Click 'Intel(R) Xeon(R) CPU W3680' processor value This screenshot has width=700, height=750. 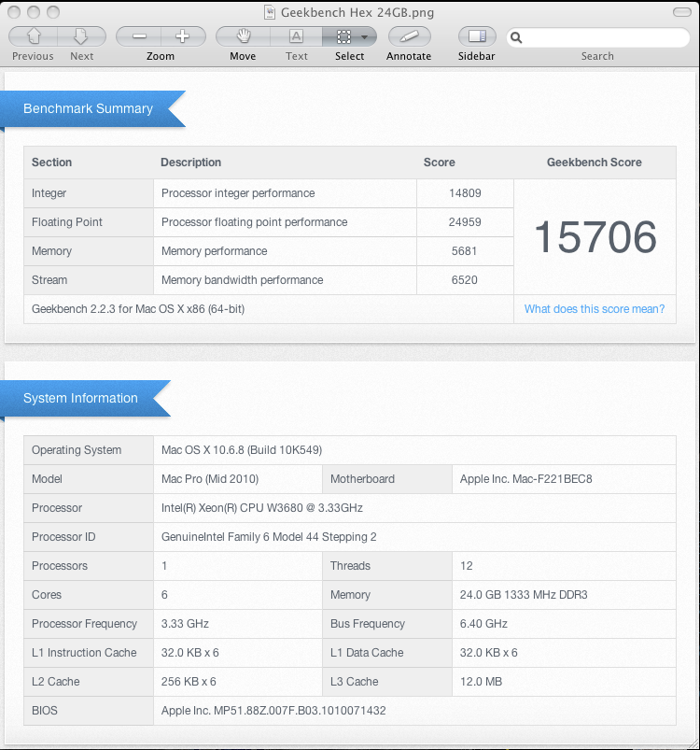(262, 508)
